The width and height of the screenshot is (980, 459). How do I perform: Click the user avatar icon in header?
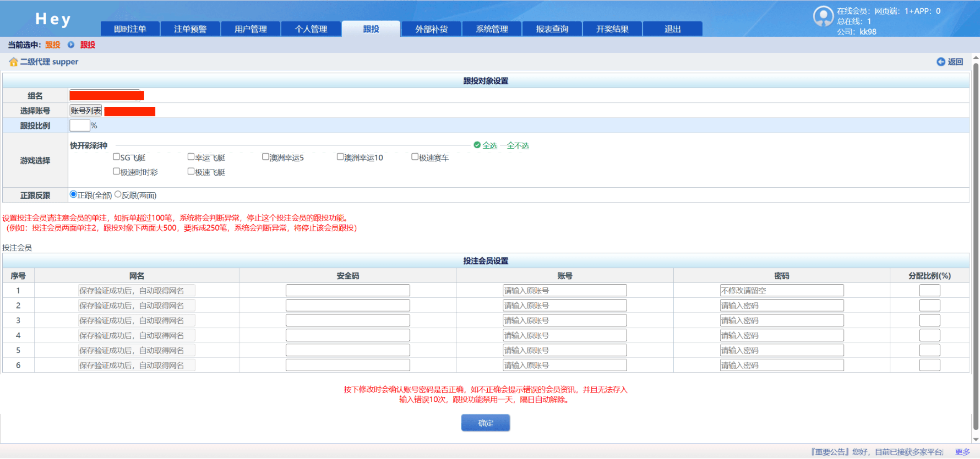[823, 17]
